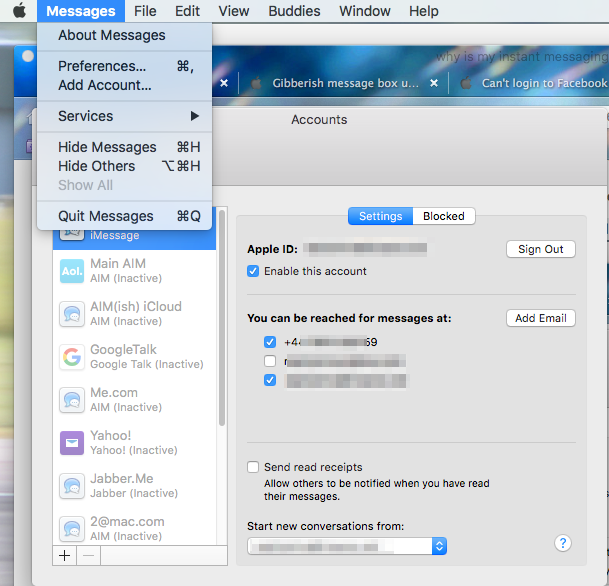This screenshot has width=609, height=586.
Task: Open the Edit menu
Action: (x=187, y=11)
